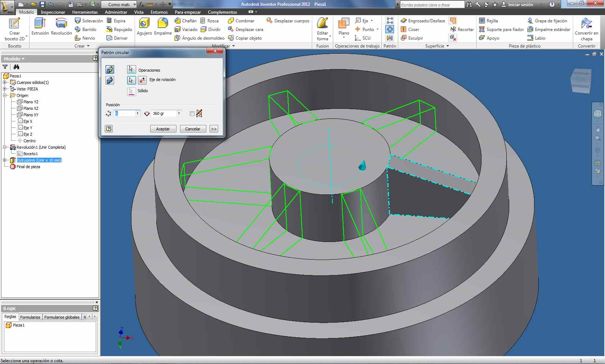Viewport: 605px width, 364px height.
Task: Collapse the Origen folder
Action: [5, 95]
